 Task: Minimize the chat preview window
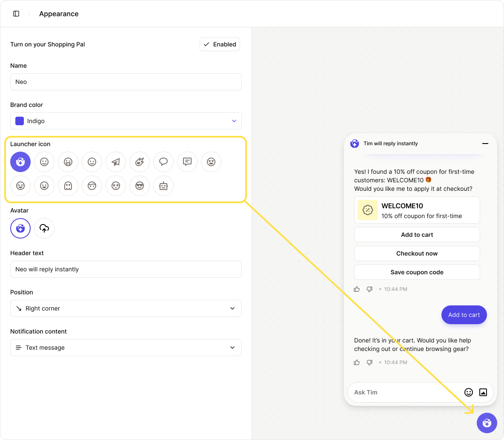[485, 144]
